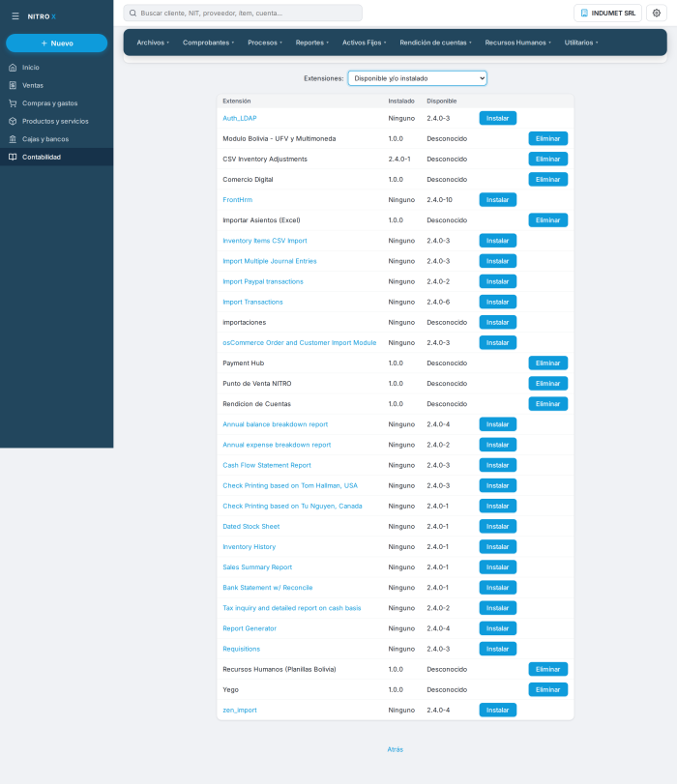This screenshot has height=784, width=677.
Task: Open the Dated Stock Sheet link
Action: [251, 527]
